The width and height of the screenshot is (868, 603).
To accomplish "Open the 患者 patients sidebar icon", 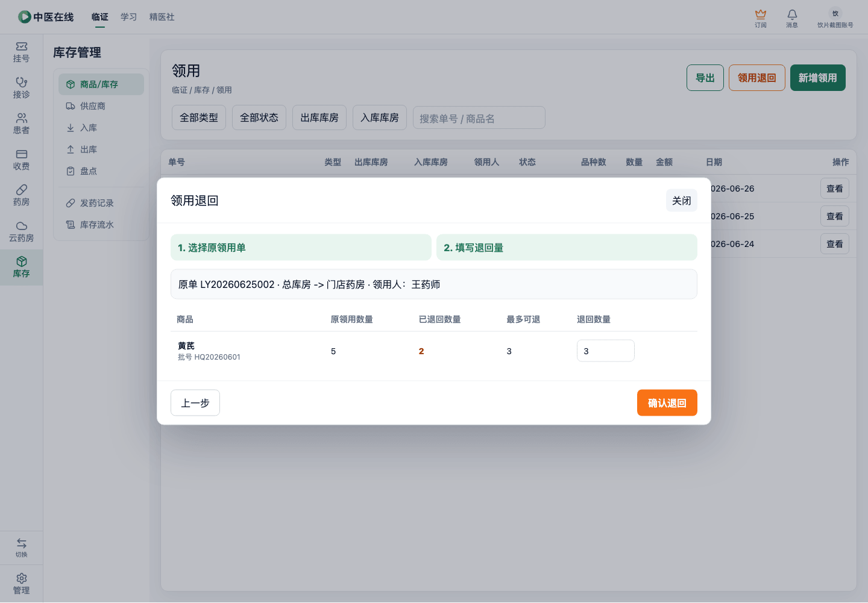I will pyautogui.click(x=21, y=123).
